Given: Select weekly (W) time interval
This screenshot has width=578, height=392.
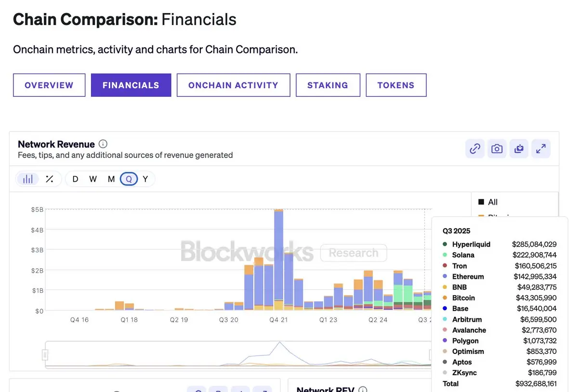Looking at the screenshot, I should (93, 179).
